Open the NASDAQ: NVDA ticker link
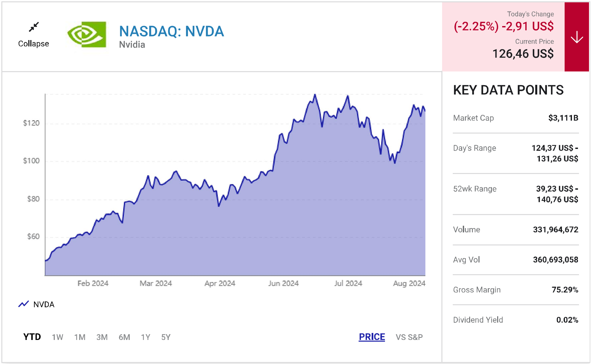 (171, 31)
